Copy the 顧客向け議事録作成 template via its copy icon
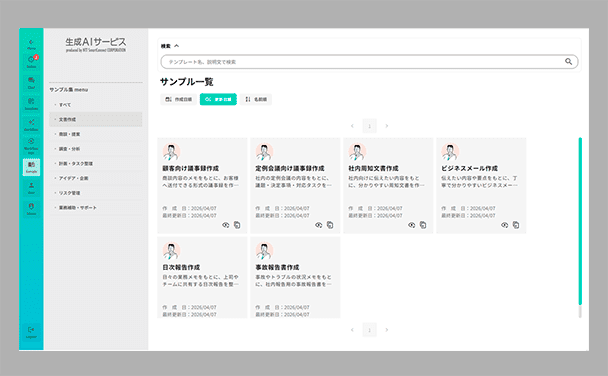This screenshot has width=608, height=376. point(237,225)
